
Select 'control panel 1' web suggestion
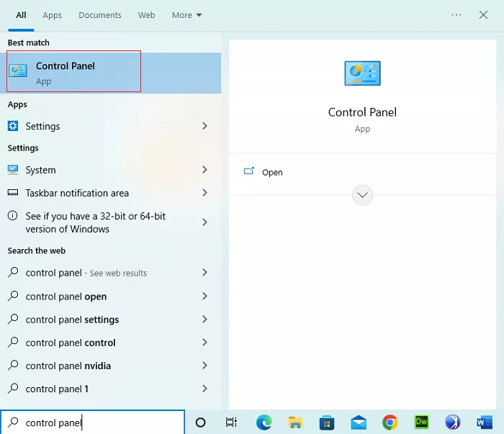110,389
